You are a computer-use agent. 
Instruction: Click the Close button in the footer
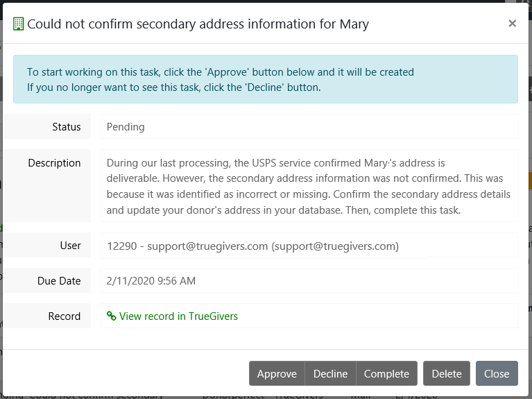pyautogui.click(x=497, y=373)
